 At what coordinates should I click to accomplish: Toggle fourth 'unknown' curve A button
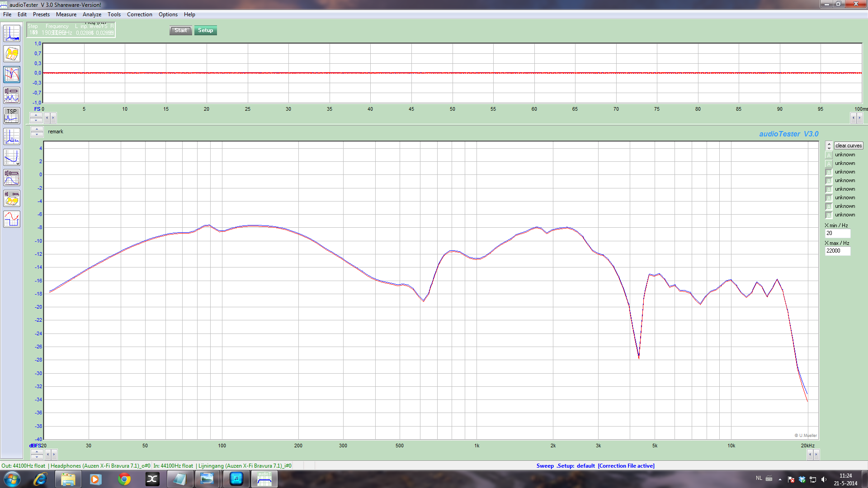coord(829,181)
